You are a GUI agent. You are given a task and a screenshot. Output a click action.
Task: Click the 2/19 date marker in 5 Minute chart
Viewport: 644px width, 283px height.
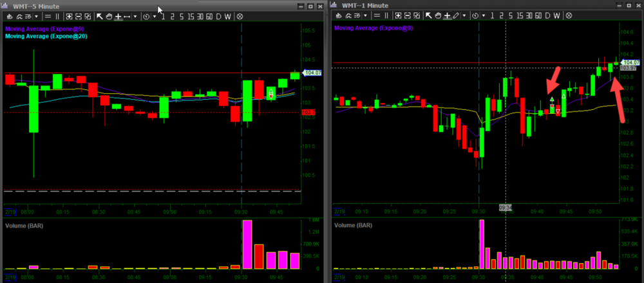click(10, 210)
